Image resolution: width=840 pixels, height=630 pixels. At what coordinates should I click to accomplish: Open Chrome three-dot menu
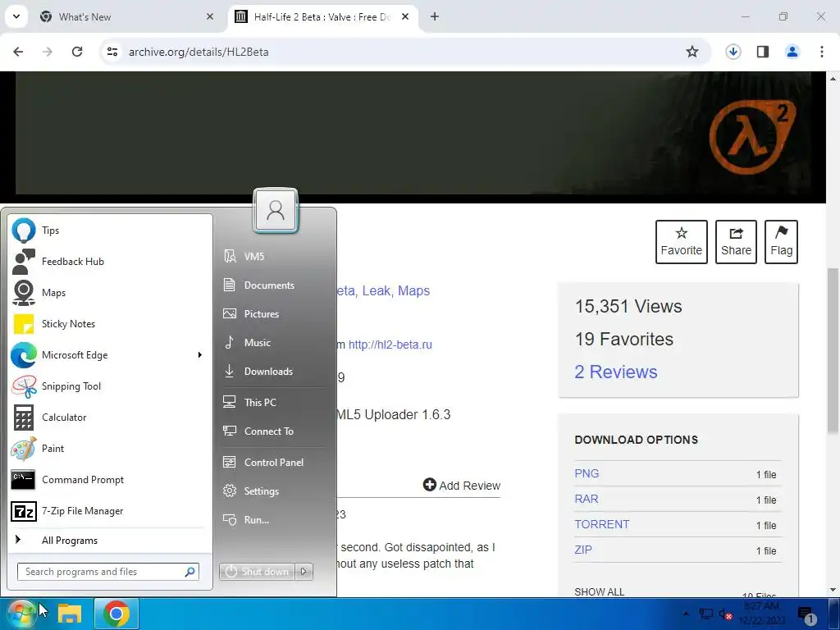click(x=822, y=52)
